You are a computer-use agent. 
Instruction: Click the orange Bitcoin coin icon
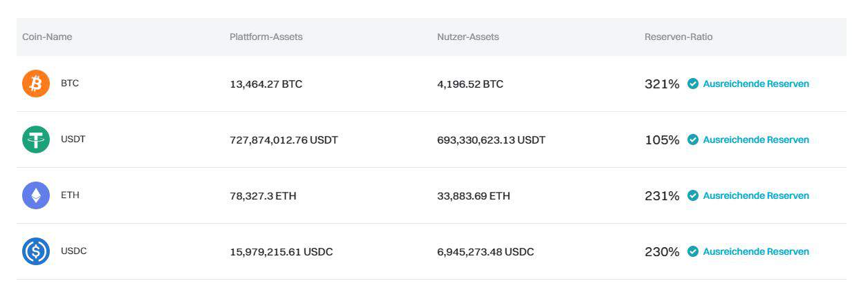click(x=36, y=84)
